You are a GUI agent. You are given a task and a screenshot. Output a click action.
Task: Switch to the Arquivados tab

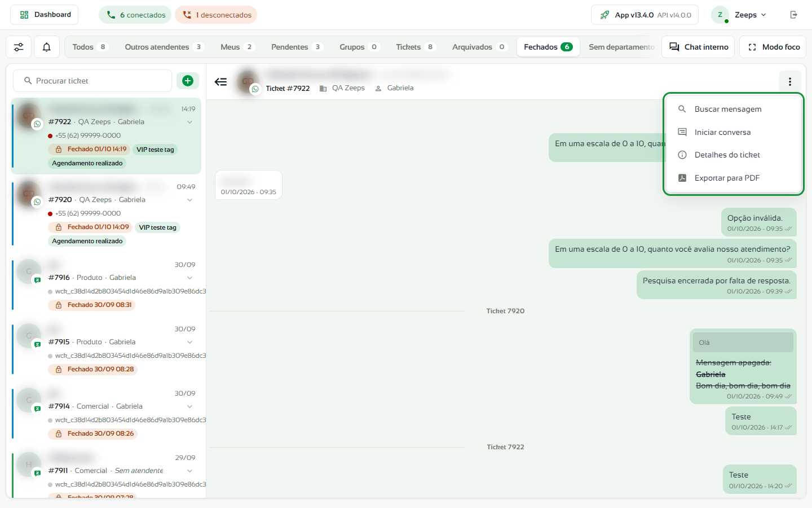pyautogui.click(x=479, y=47)
